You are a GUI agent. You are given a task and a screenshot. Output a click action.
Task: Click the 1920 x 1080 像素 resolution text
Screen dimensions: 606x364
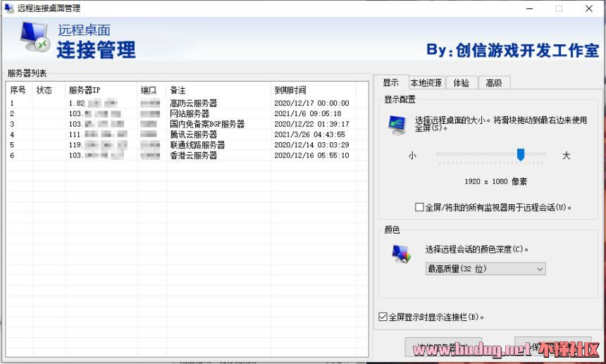tap(495, 182)
